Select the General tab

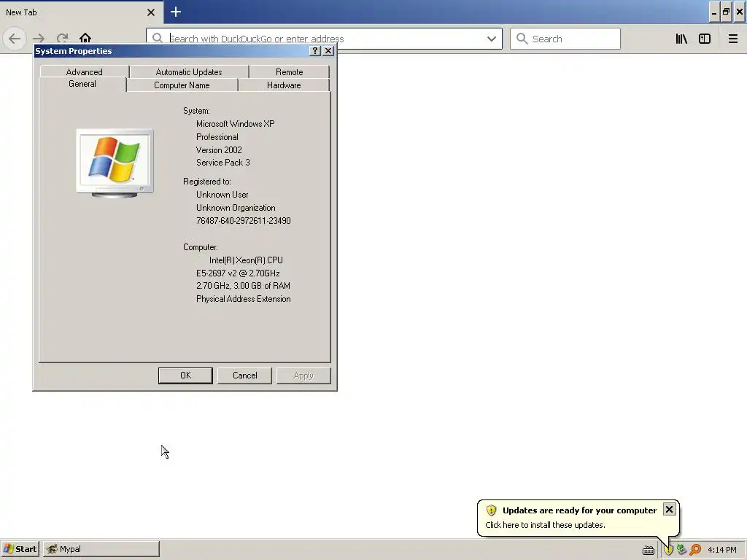[82, 84]
